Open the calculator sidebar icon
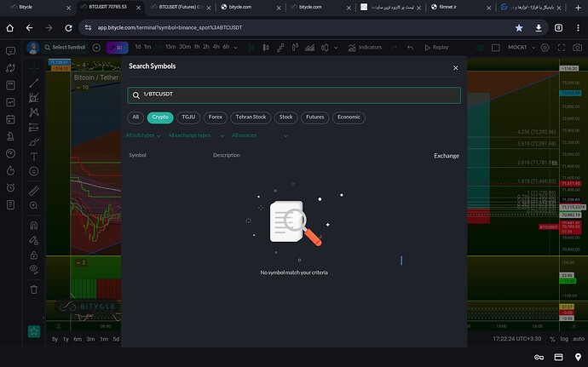588x367 pixels. (10, 85)
